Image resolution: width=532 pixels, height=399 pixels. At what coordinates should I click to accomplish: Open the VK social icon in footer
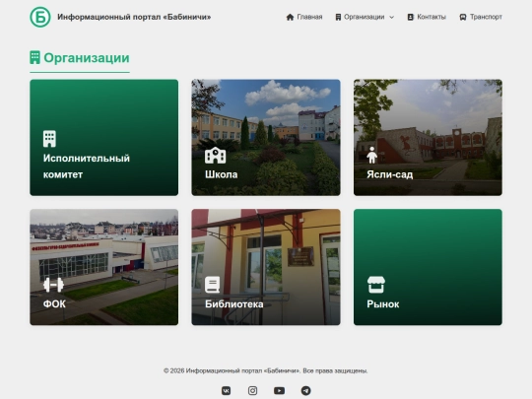(x=227, y=391)
